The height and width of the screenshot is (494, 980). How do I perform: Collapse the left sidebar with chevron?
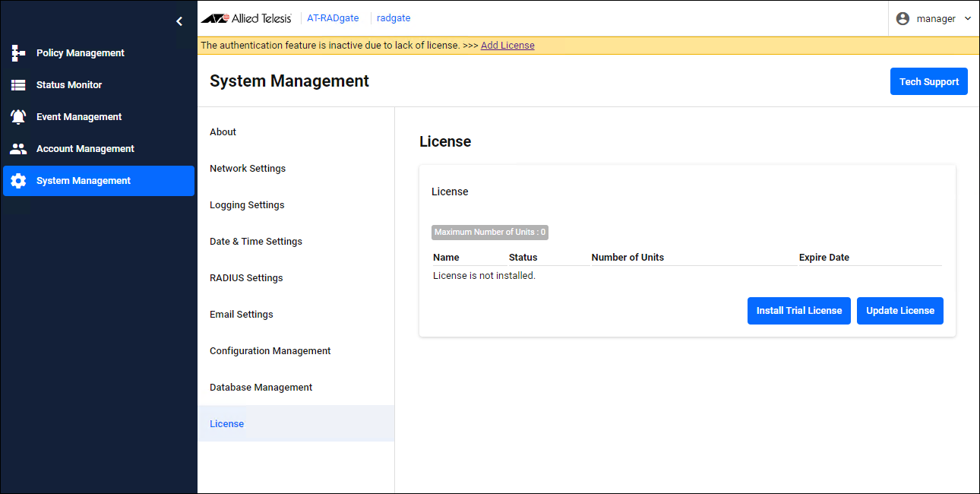tap(179, 21)
